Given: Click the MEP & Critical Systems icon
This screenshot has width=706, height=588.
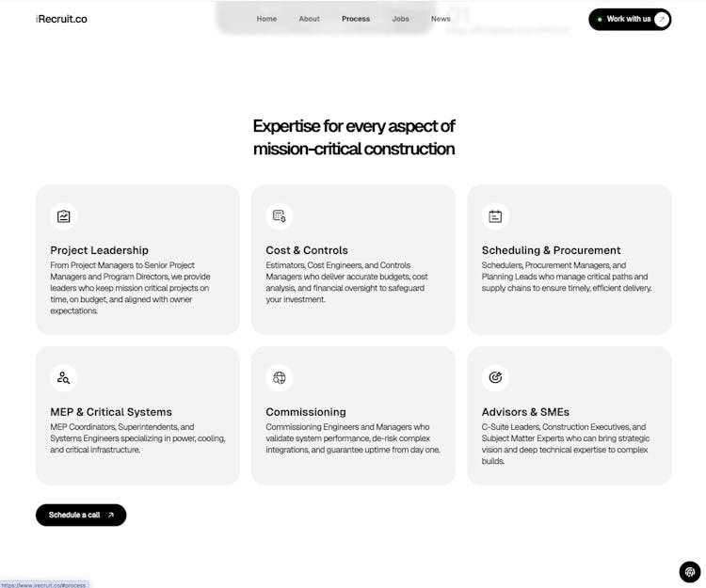Looking at the screenshot, I should tap(63, 378).
